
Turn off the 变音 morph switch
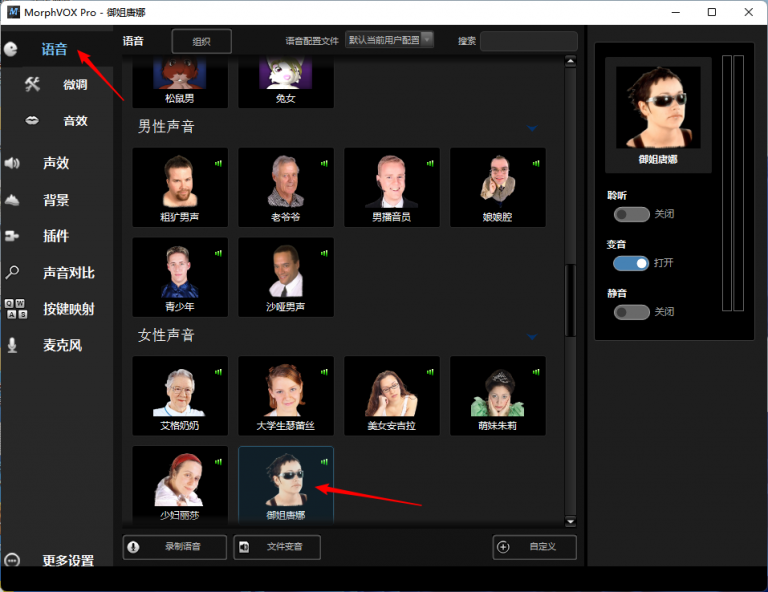click(631, 263)
